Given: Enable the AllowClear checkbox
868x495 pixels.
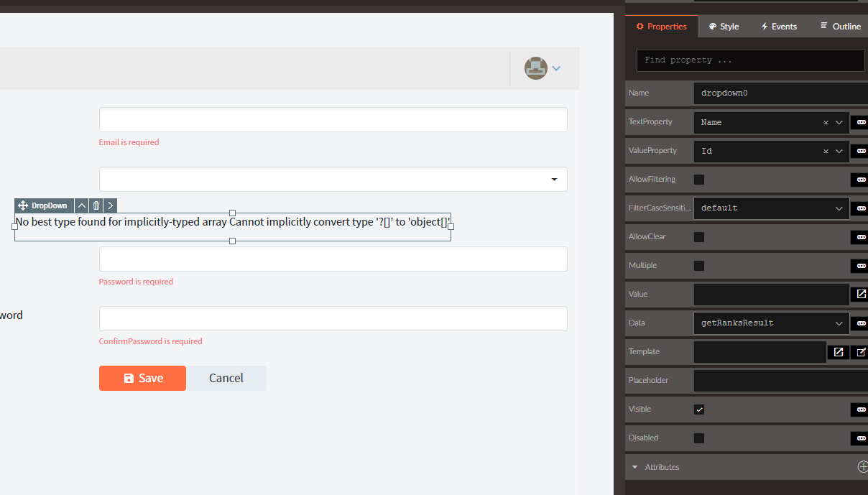Looking at the screenshot, I should 699,236.
